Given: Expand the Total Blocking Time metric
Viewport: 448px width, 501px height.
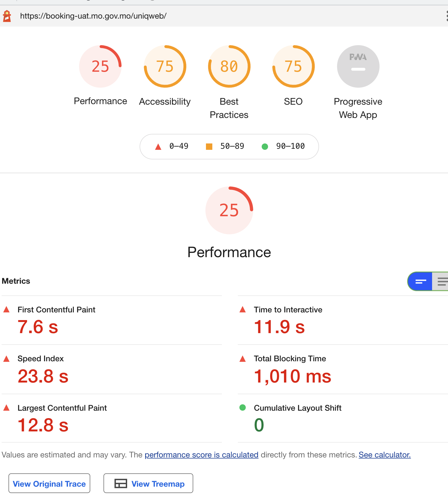Looking at the screenshot, I should click(x=290, y=359).
